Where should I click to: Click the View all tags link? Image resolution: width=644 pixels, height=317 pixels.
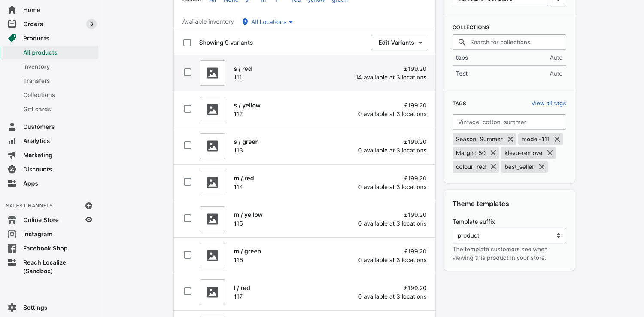tap(548, 103)
